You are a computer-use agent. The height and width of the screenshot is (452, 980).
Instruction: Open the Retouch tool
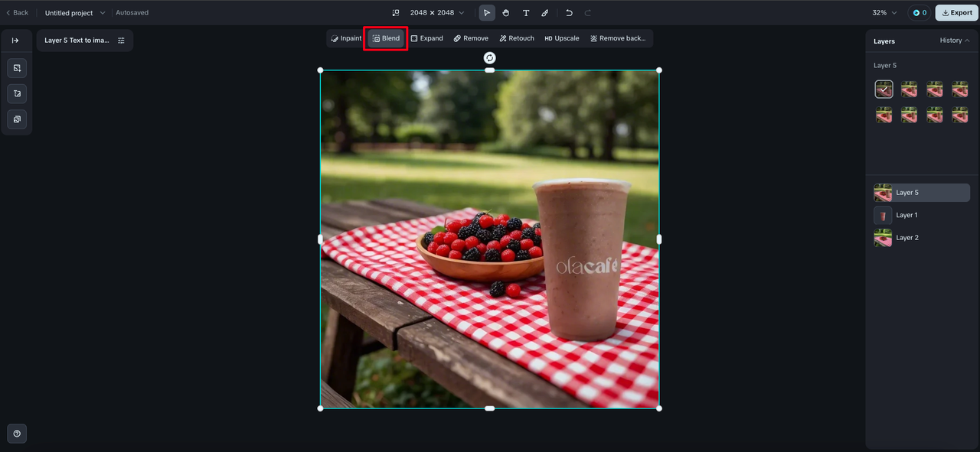pyautogui.click(x=517, y=38)
